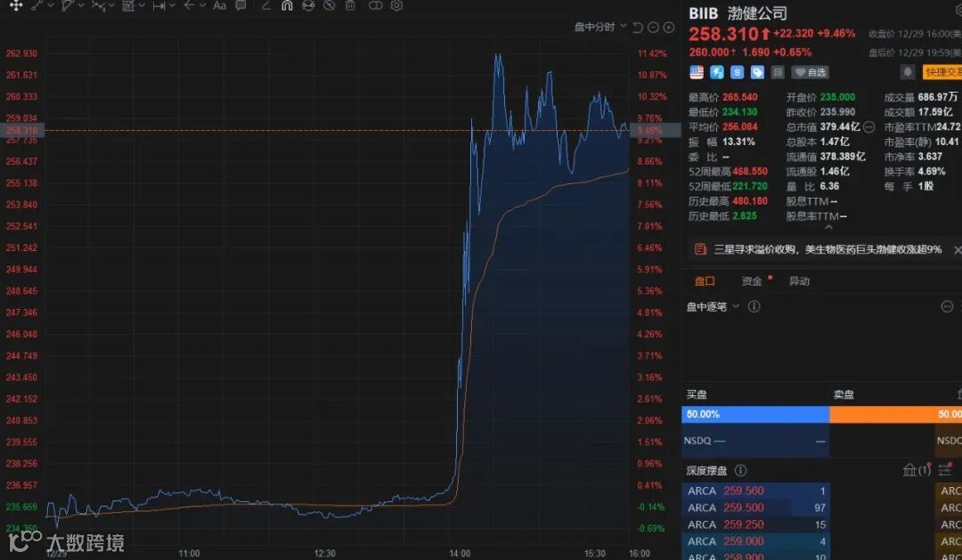Select the projection chart tool
962x560 pixels.
(128, 5)
